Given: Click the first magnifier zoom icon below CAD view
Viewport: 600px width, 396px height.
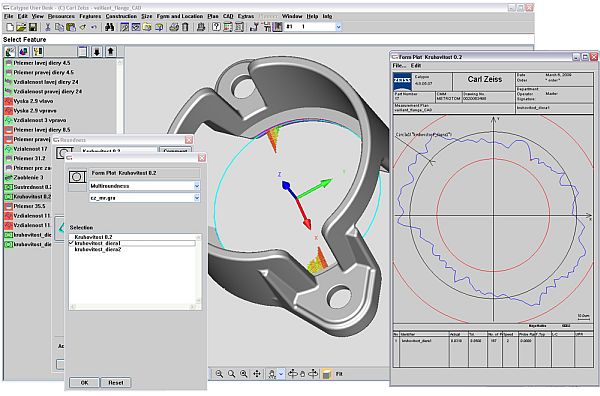Looking at the screenshot, I should tap(219, 374).
